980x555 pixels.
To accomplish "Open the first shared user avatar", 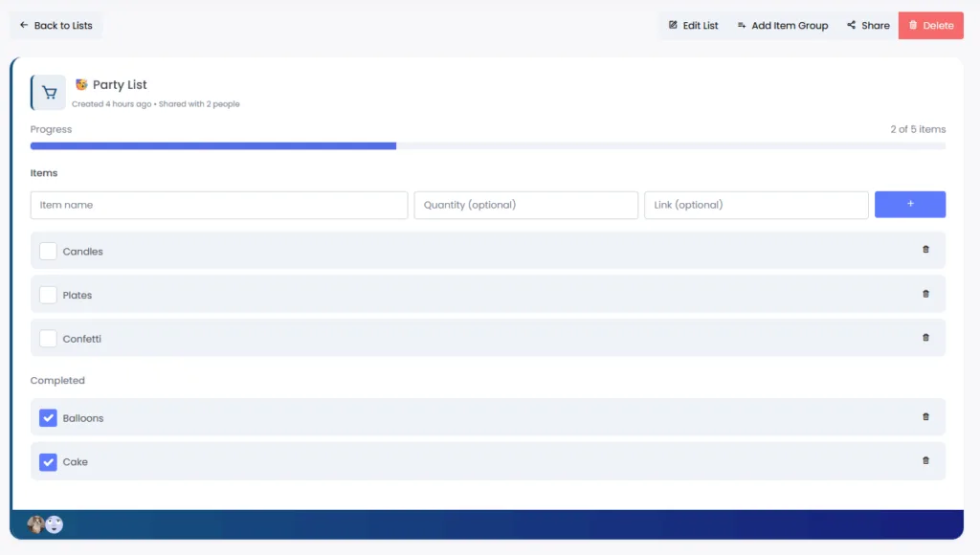I will (36, 524).
